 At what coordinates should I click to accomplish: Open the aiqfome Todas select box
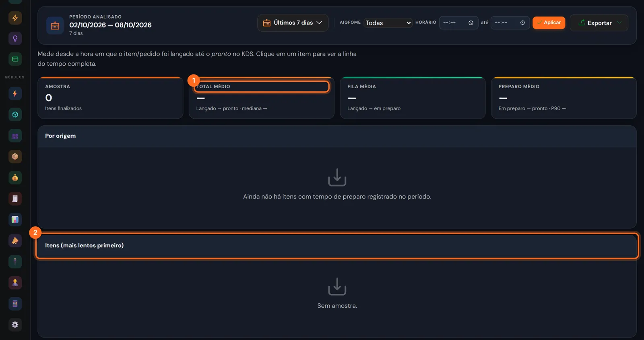click(388, 23)
